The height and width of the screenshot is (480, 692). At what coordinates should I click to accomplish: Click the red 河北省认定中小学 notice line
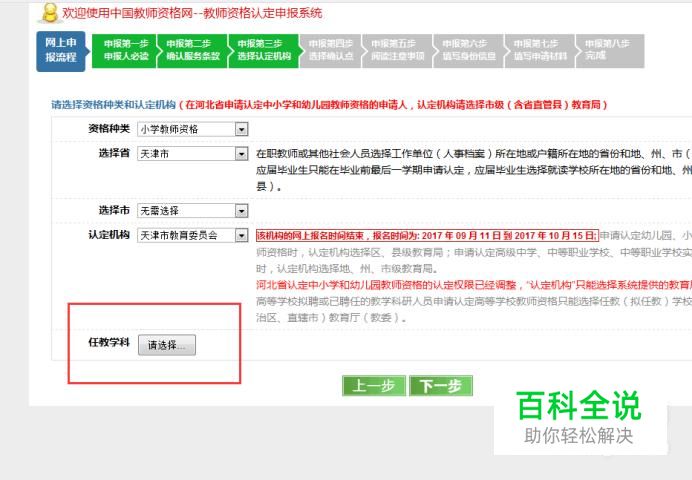(474, 285)
